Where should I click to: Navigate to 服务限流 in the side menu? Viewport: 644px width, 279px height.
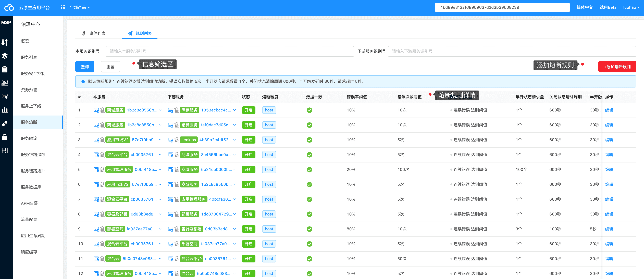[x=29, y=138]
